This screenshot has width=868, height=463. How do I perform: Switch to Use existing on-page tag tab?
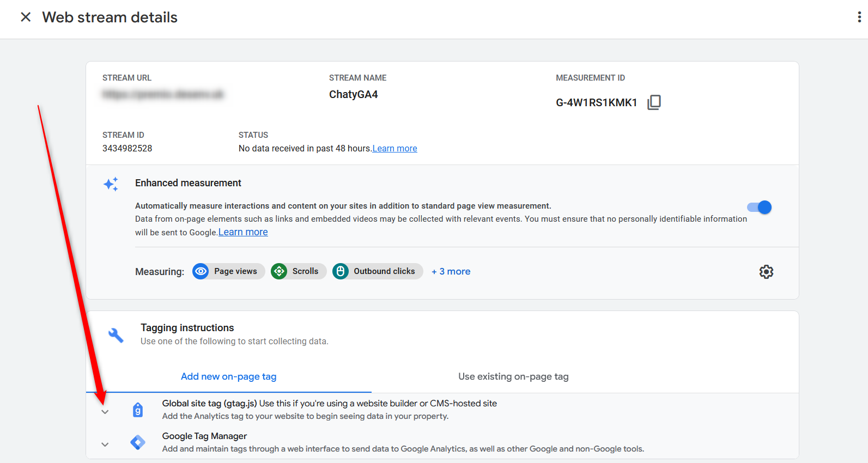[513, 376]
